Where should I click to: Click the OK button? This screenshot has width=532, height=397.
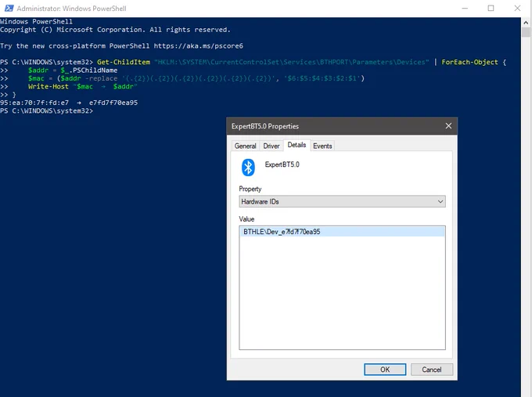385,370
